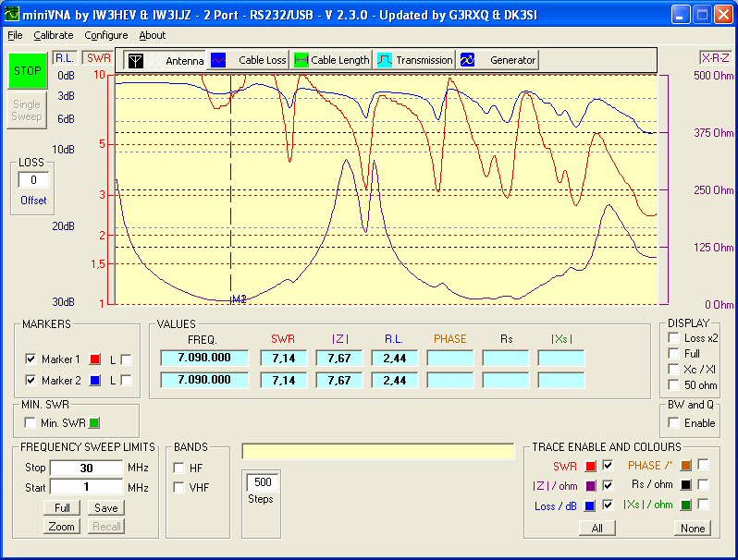738x560 pixels.
Task: Enable the Min. SWR checkbox
Action: pyautogui.click(x=31, y=423)
